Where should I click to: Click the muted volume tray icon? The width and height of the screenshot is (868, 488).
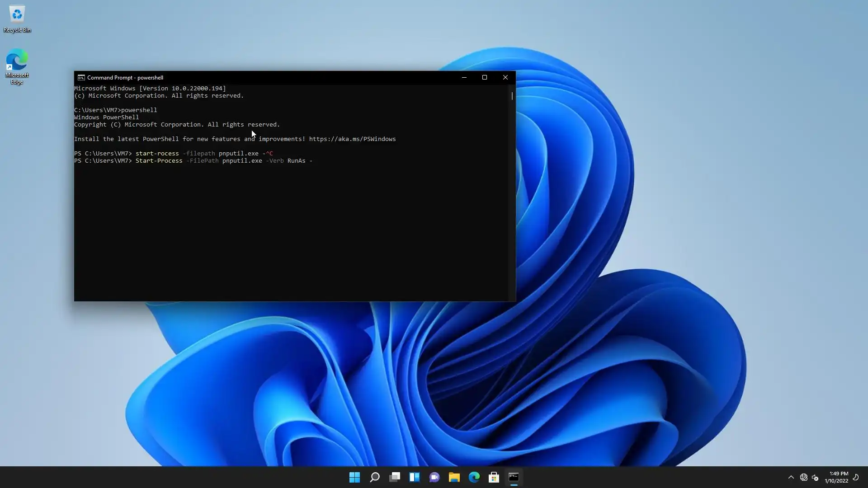point(815,477)
